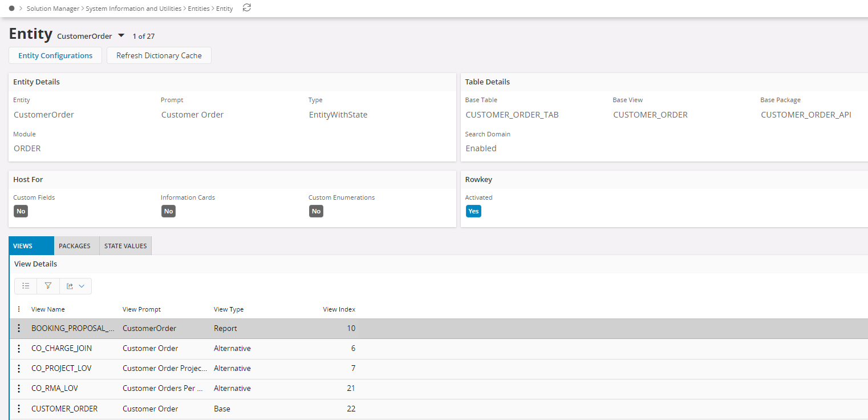
Task: Open the filter funnel icon
Action: click(48, 286)
